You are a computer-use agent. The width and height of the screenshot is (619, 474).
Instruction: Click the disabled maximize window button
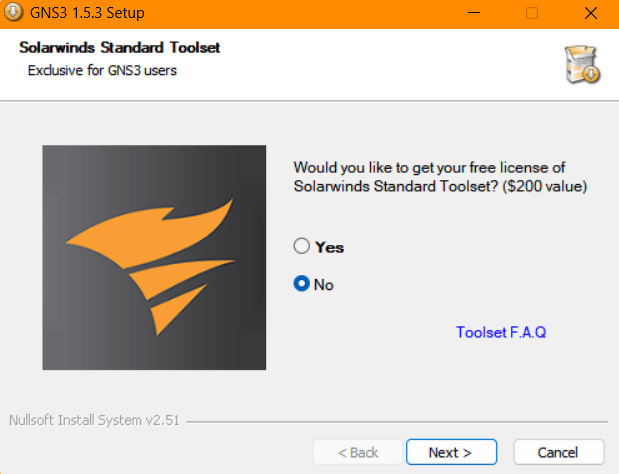click(x=532, y=13)
